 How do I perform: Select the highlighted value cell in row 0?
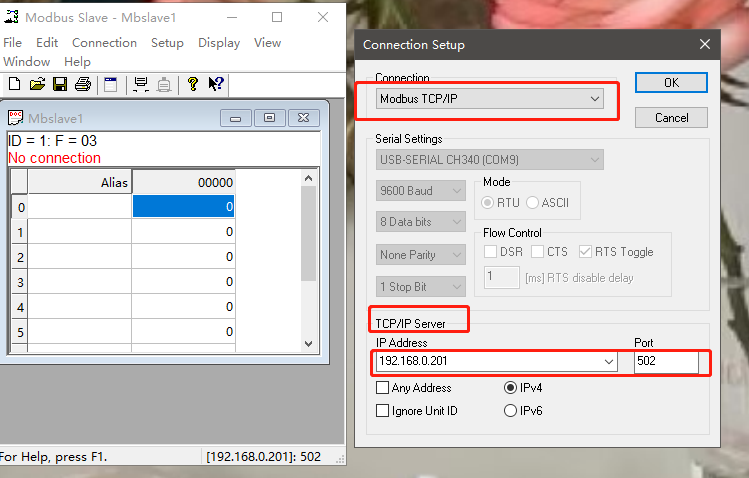click(x=183, y=207)
